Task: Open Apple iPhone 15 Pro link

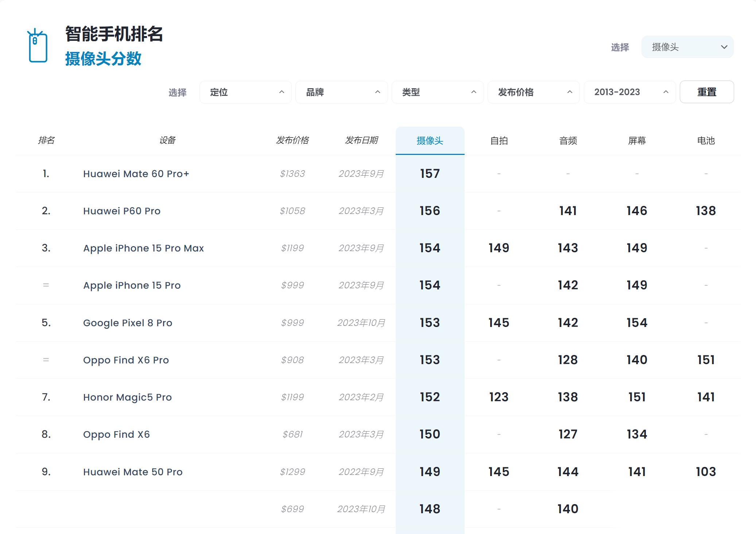Action: [132, 285]
